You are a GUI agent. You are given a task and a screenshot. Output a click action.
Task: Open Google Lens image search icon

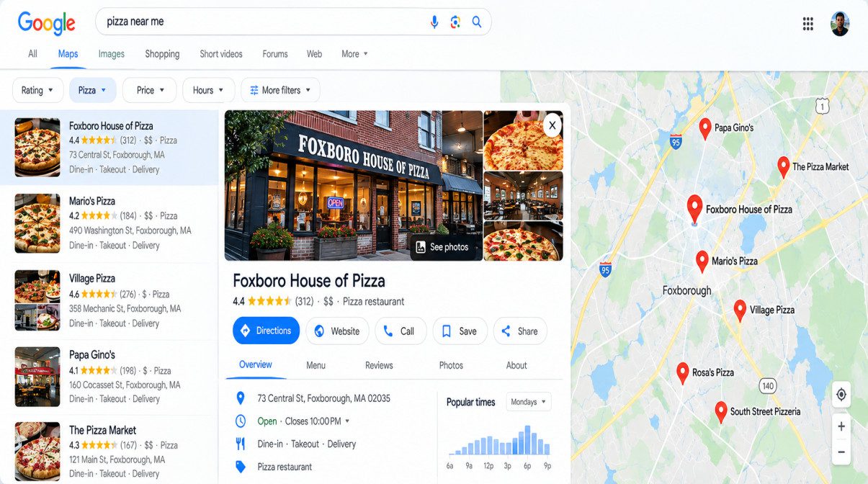click(x=455, y=22)
